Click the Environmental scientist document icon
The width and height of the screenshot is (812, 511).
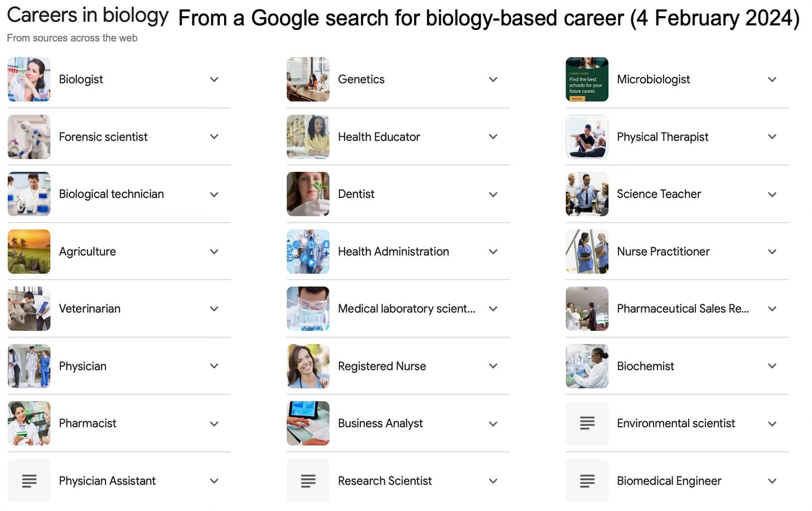pos(587,423)
